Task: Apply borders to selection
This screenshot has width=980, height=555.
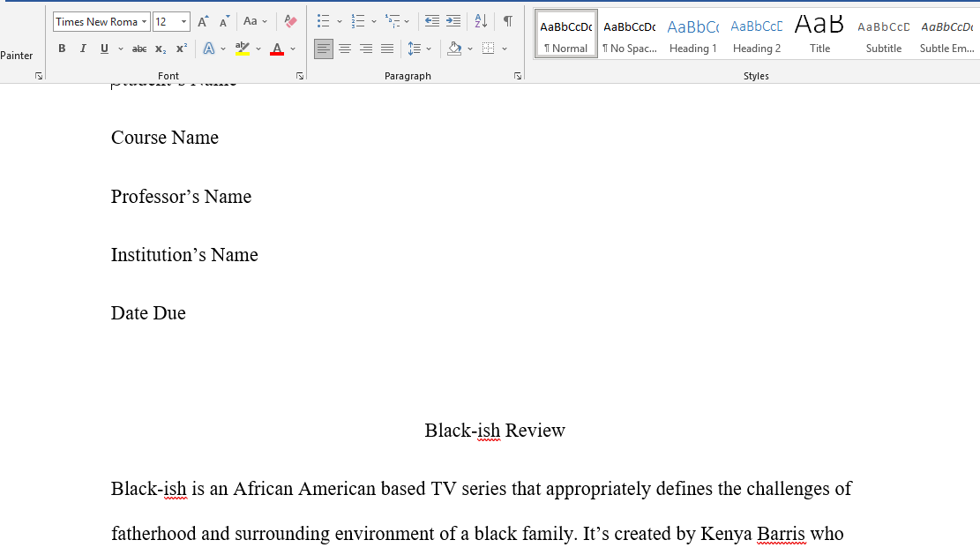Action: pos(489,49)
